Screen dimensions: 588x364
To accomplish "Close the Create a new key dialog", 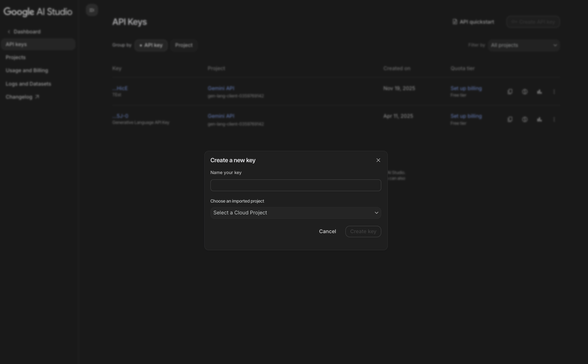I will tap(378, 160).
